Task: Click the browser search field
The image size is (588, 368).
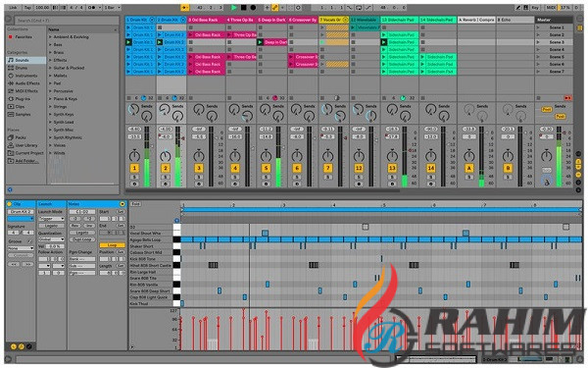Action: [x=67, y=21]
